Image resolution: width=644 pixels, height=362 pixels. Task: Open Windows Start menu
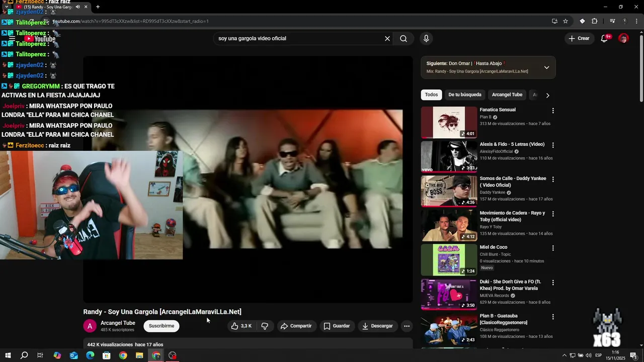click(x=8, y=355)
